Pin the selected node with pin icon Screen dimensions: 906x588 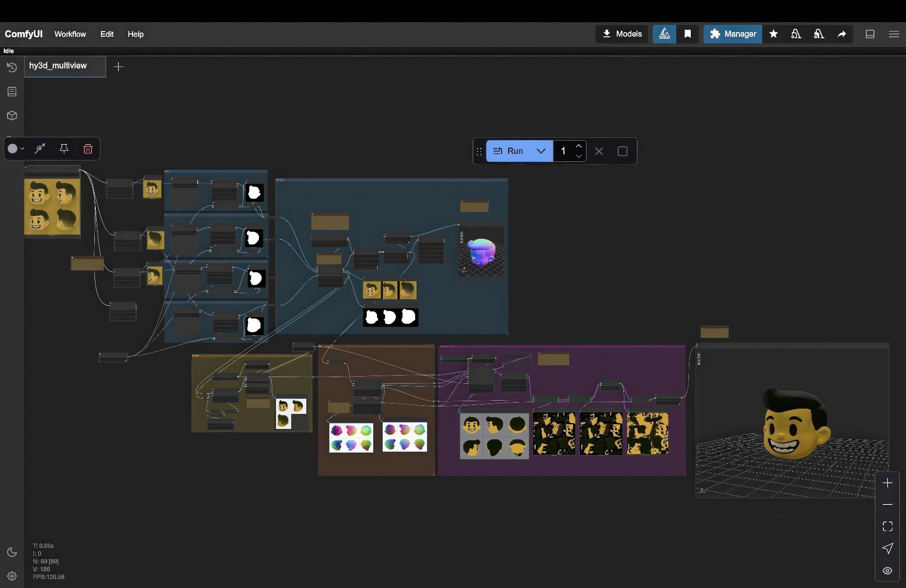pos(64,149)
